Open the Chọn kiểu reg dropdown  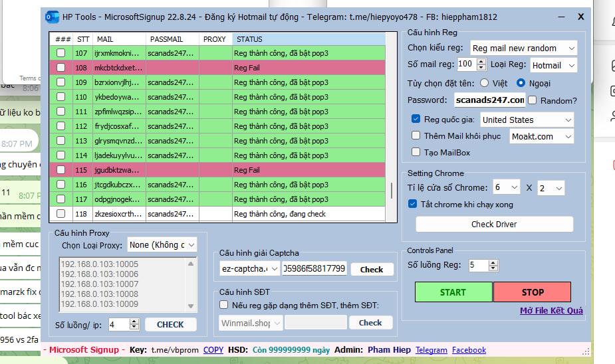523,48
